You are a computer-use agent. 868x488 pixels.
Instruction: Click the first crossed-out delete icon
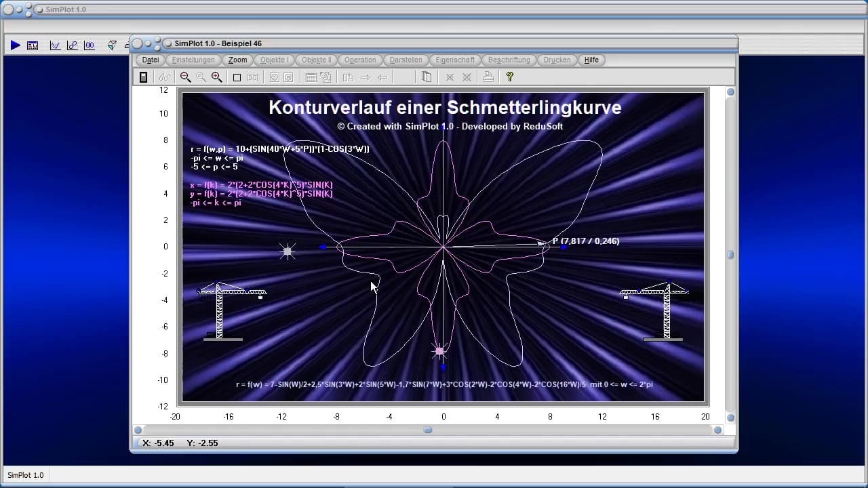(x=450, y=77)
